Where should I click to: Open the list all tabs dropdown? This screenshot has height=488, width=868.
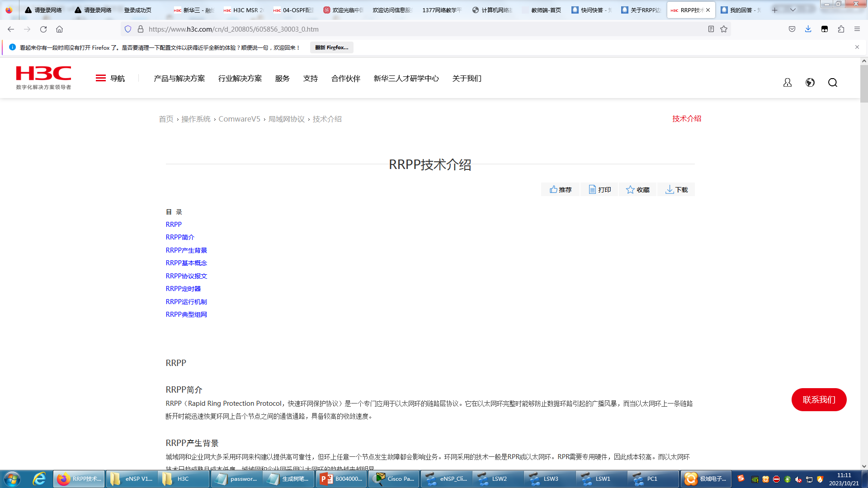[793, 10]
